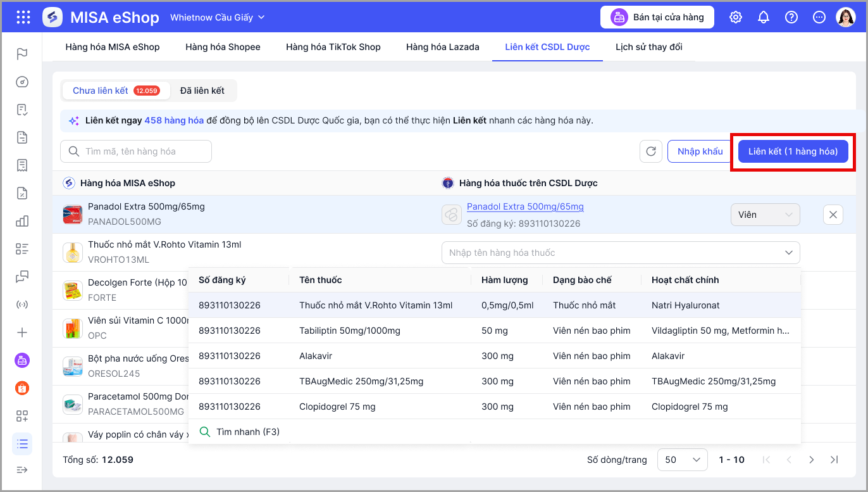868x492 pixels.
Task: Open the 458 hàng hóa link
Action: [x=174, y=120]
